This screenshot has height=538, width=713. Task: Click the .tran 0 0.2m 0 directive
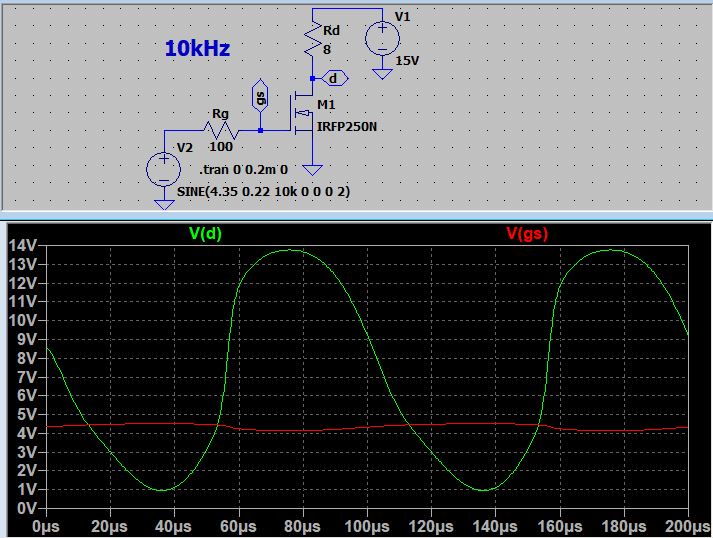(244, 170)
